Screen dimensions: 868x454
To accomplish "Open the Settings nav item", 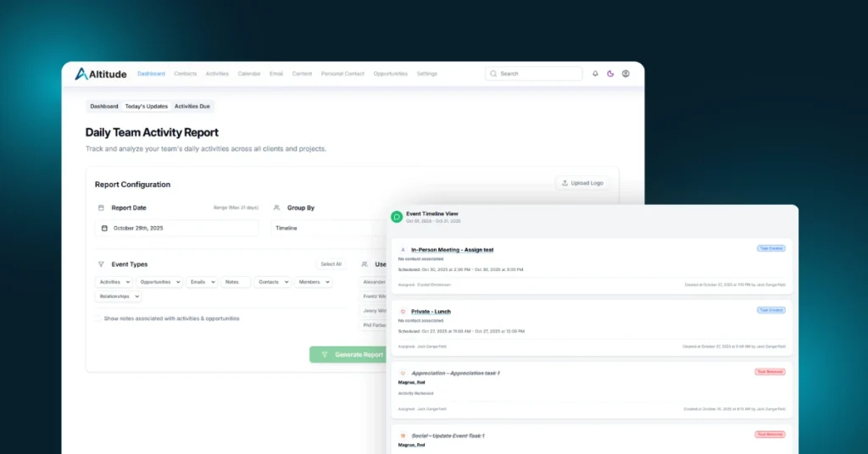I will 427,74.
